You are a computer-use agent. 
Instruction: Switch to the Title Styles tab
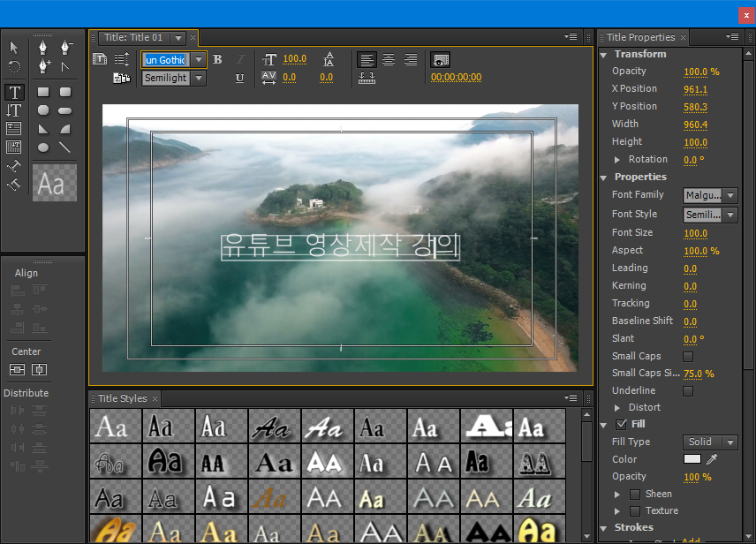point(123,398)
